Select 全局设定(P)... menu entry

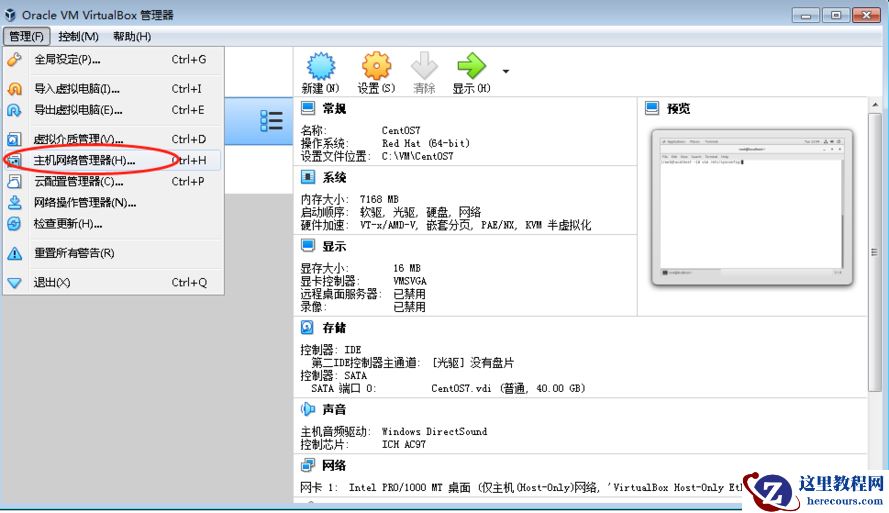(x=113, y=59)
